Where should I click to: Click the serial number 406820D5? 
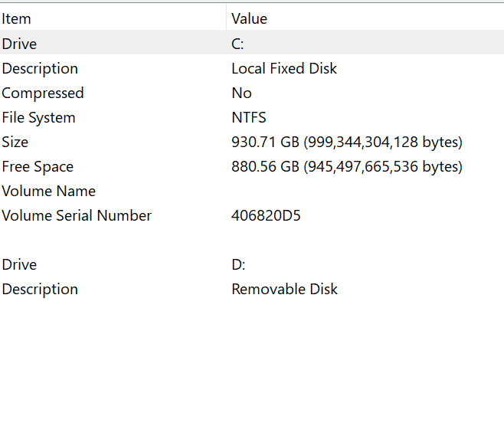(x=266, y=215)
